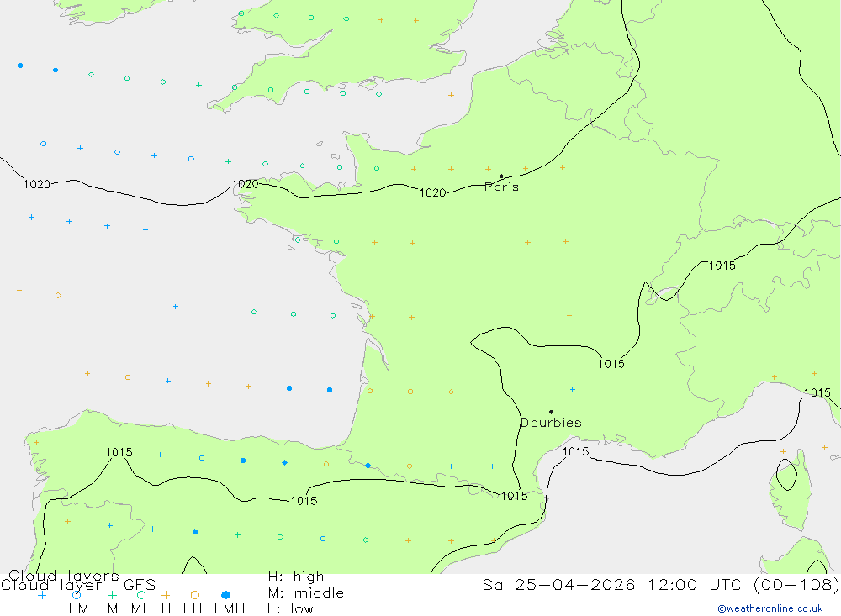Click the filled blue diamond in northern Spain

pyautogui.click(x=285, y=463)
